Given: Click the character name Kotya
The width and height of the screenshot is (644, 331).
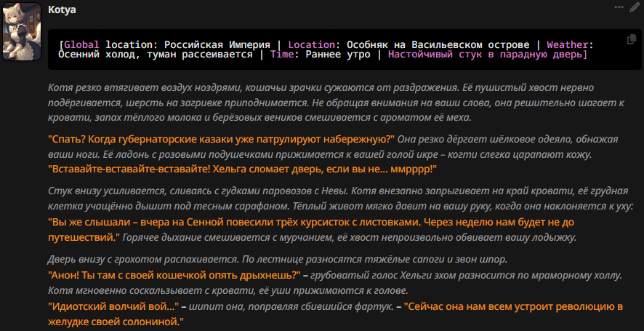Looking at the screenshot, I should [x=62, y=10].
